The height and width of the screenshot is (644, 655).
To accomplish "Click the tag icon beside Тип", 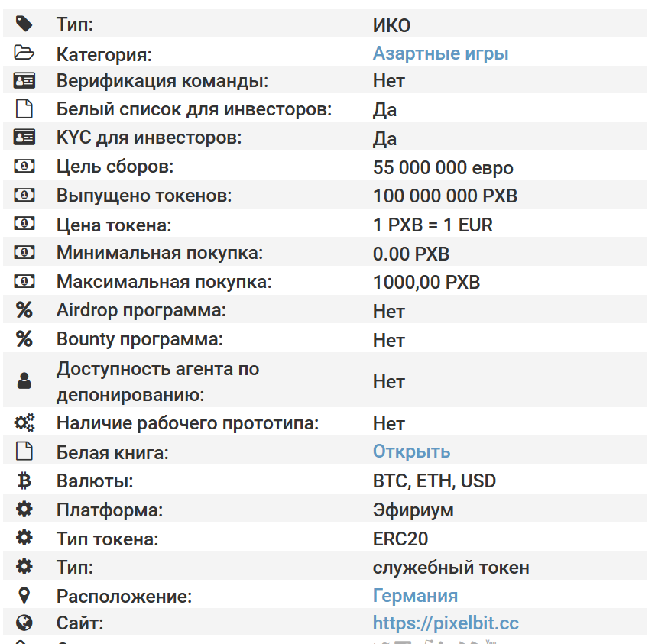I will coord(24,24).
